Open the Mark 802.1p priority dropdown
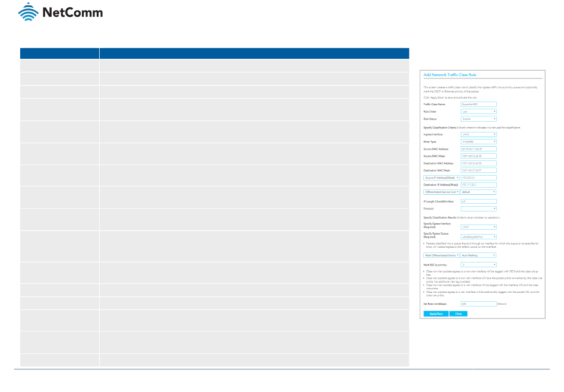Image resolution: width=564 pixels, height=392 pixels. [478, 264]
